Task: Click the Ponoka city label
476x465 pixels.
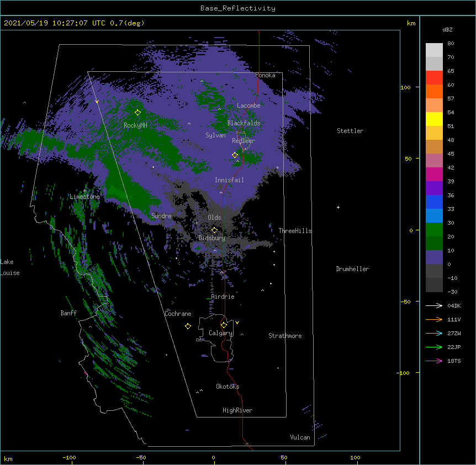Action: 265,75
